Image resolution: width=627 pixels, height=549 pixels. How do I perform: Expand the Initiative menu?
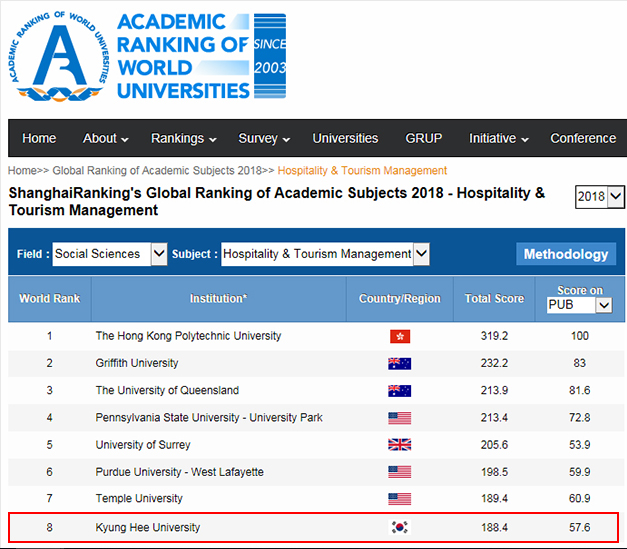499,138
